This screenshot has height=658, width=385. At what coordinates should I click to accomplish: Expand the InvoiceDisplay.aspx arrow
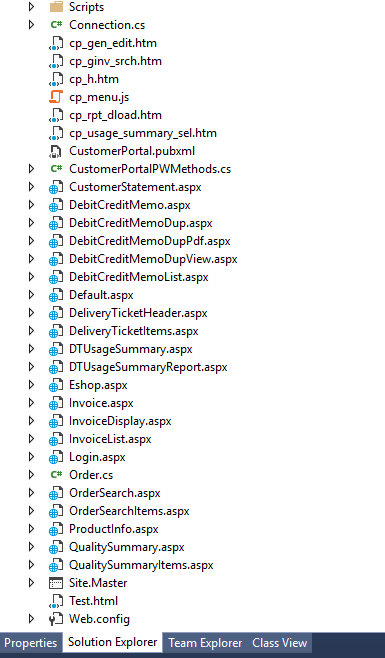(x=31, y=421)
